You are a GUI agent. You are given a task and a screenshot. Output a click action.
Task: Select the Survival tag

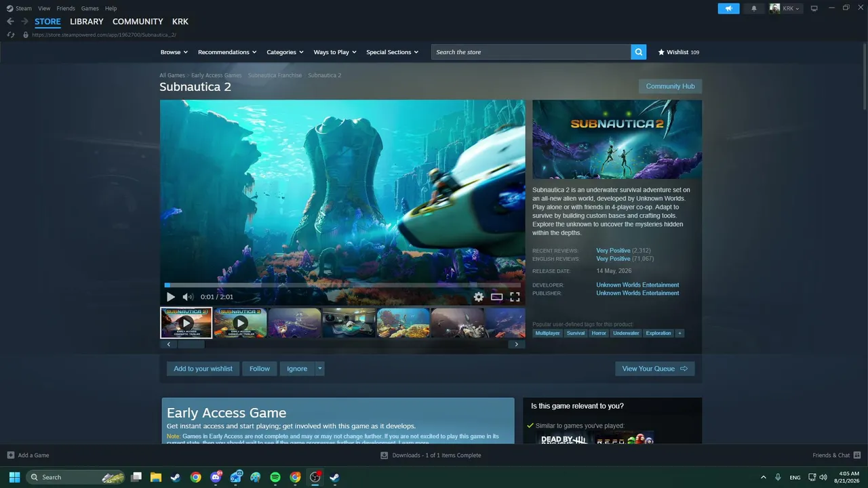pos(576,333)
